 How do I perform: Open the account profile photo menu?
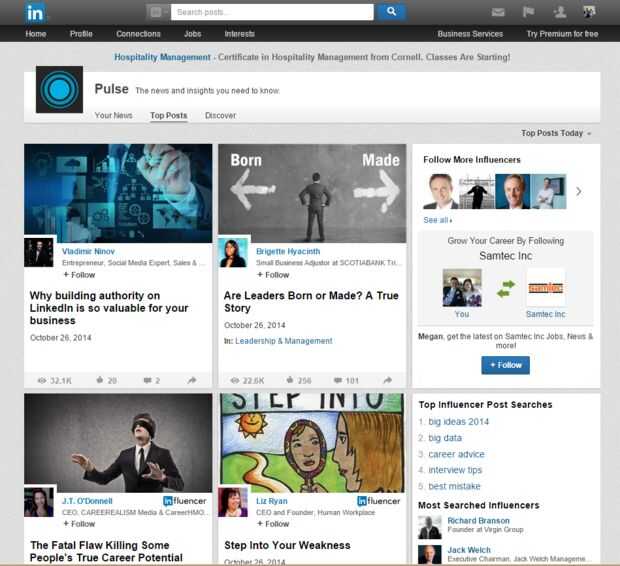tap(589, 11)
